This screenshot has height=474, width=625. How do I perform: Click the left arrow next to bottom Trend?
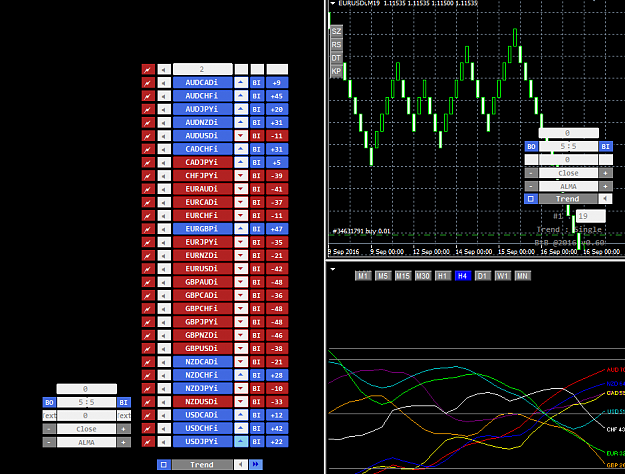click(x=240, y=464)
